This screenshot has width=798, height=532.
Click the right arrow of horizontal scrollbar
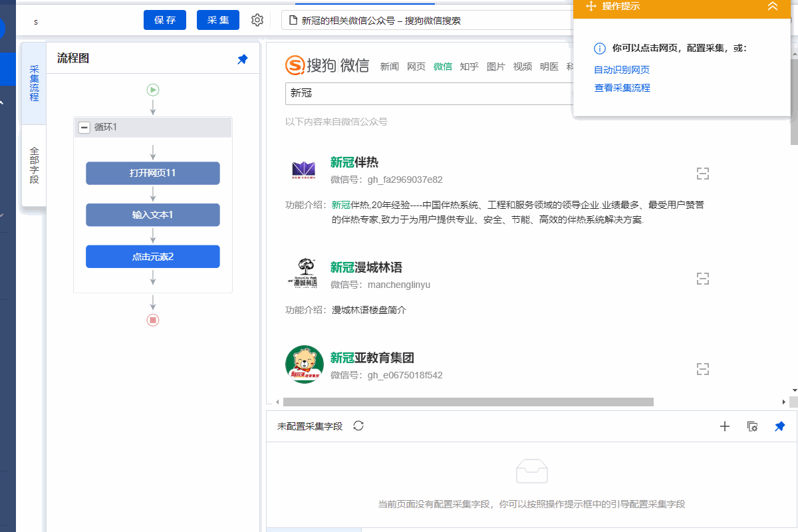[784, 402]
